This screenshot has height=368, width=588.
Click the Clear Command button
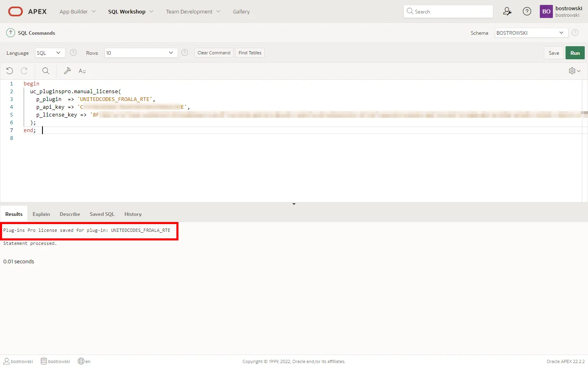[214, 53]
